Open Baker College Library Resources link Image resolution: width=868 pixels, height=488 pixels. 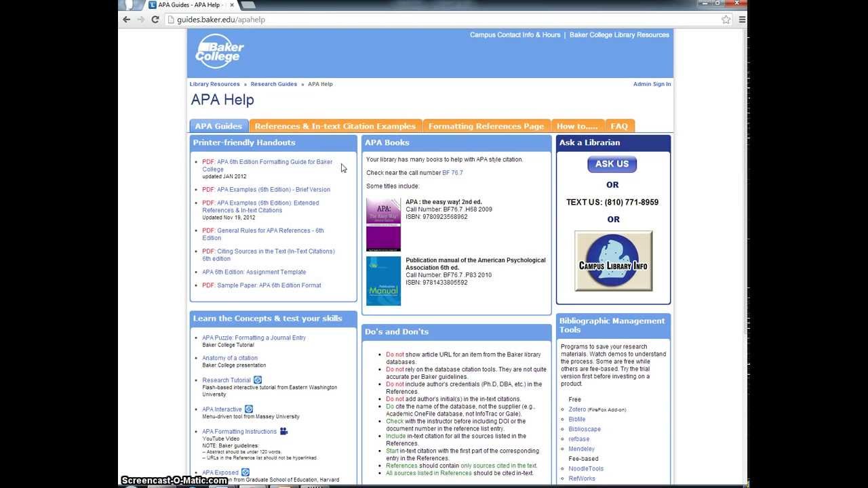619,35
